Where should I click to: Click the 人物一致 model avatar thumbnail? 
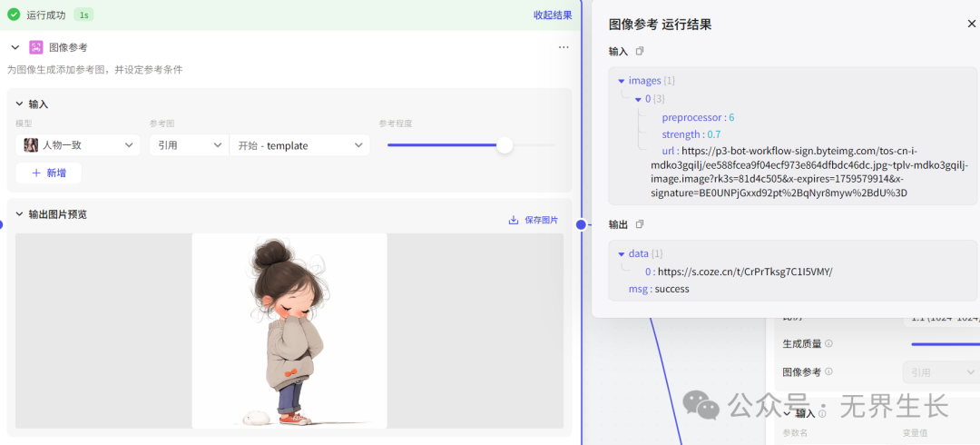click(x=31, y=145)
